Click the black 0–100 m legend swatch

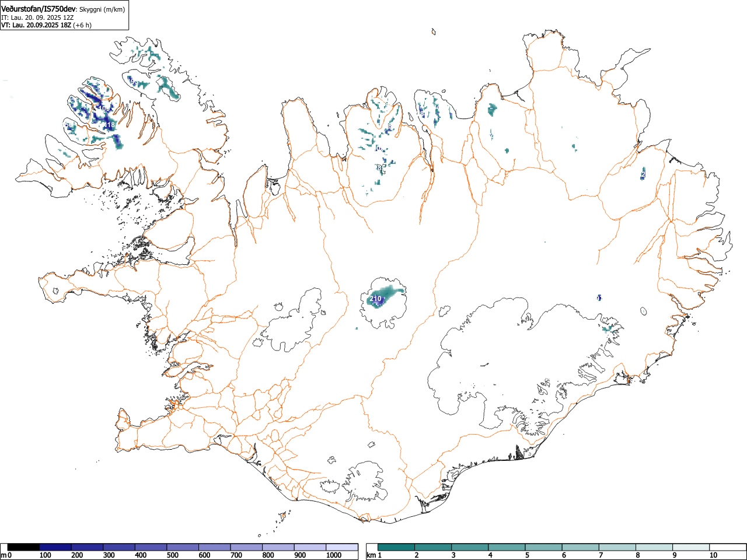coord(24,547)
